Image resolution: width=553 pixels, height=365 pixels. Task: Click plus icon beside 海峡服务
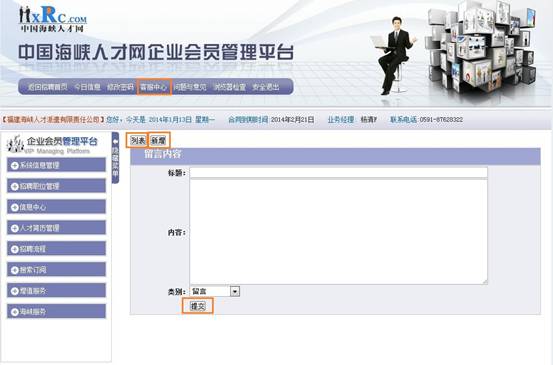(x=14, y=312)
